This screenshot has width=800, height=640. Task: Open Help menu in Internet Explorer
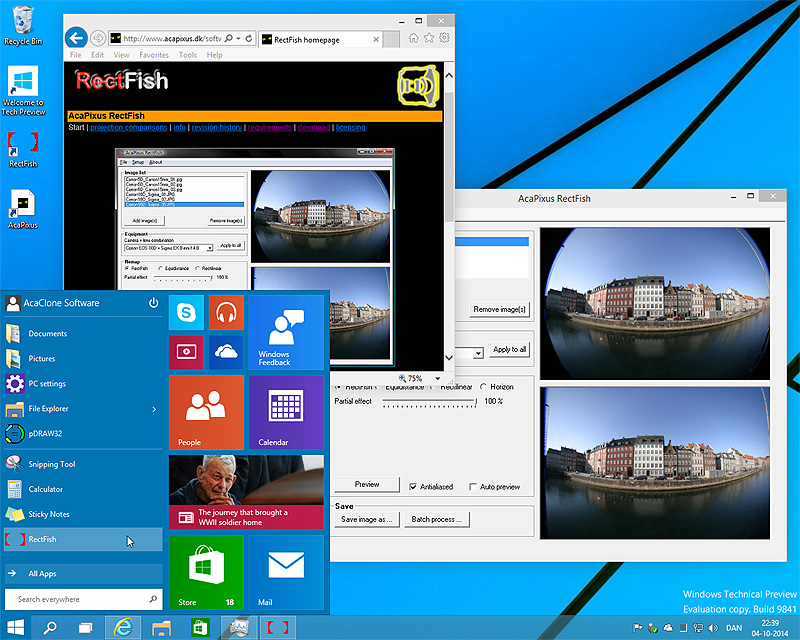tap(214, 55)
